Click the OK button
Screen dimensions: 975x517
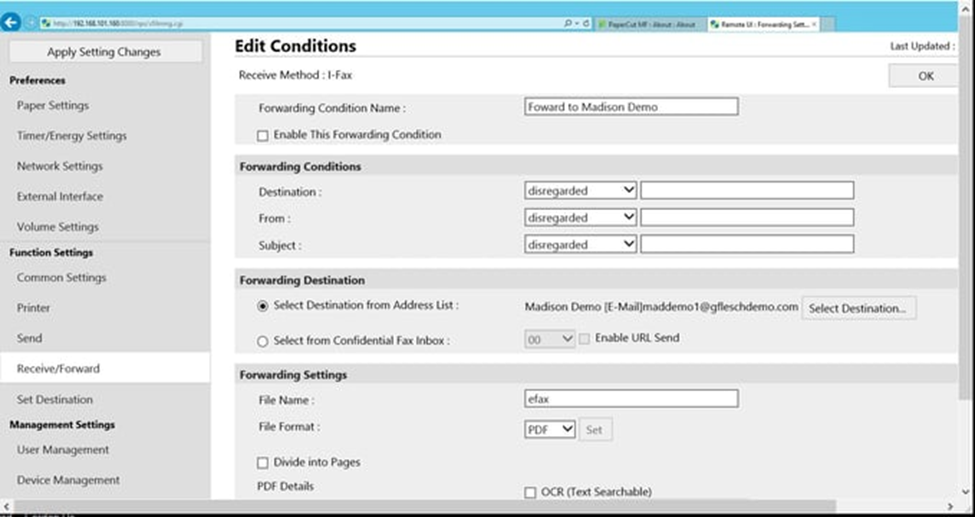coord(925,76)
